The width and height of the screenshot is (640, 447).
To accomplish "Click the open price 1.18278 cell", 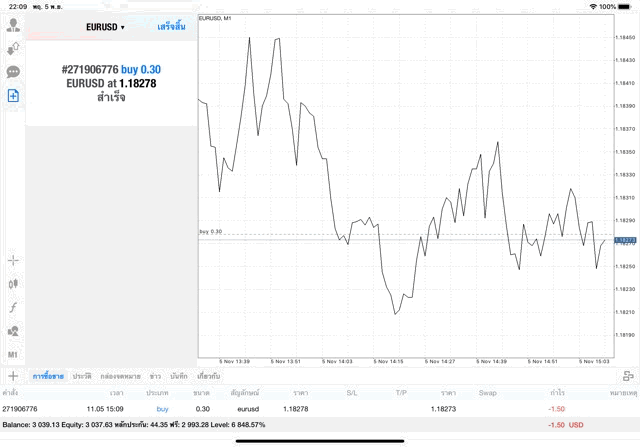I will (296, 409).
